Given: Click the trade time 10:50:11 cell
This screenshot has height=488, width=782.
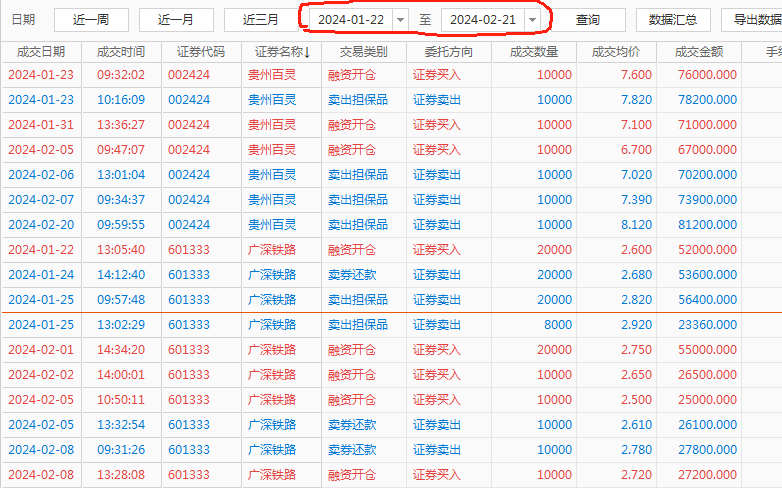Looking at the screenshot, I should 121,400.
